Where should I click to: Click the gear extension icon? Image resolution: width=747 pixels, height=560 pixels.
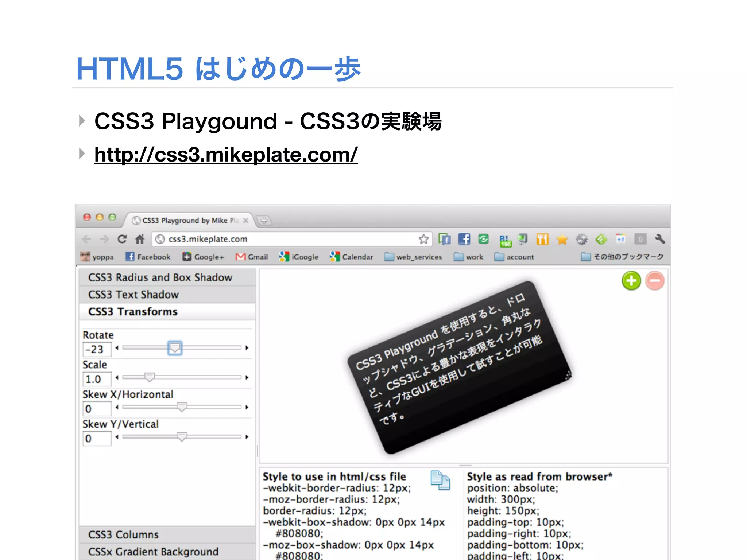582,240
